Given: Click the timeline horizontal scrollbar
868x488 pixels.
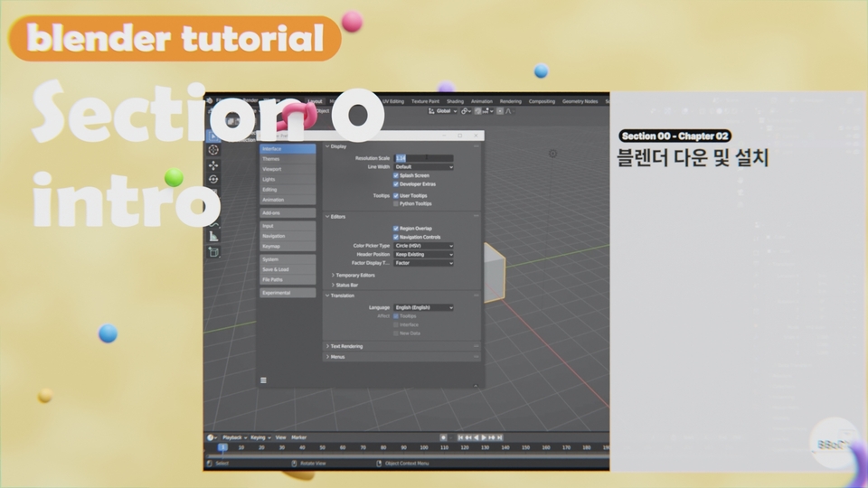Looking at the screenshot, I should point(407,455).
